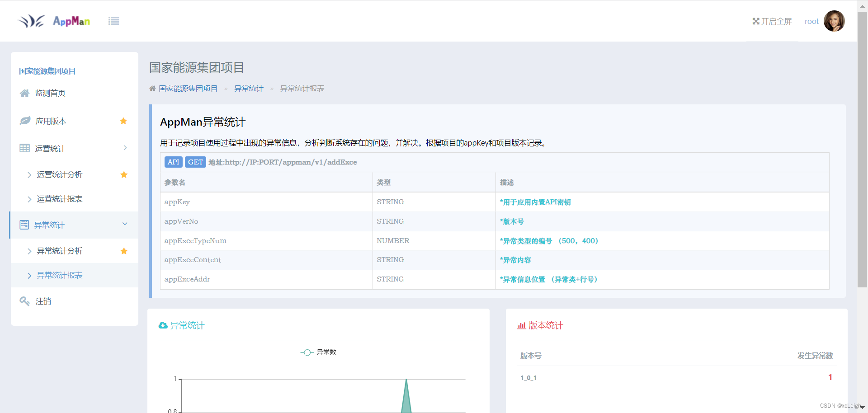
Task: Click sidebar heading 国家能源集团项目
Action: 47,71
